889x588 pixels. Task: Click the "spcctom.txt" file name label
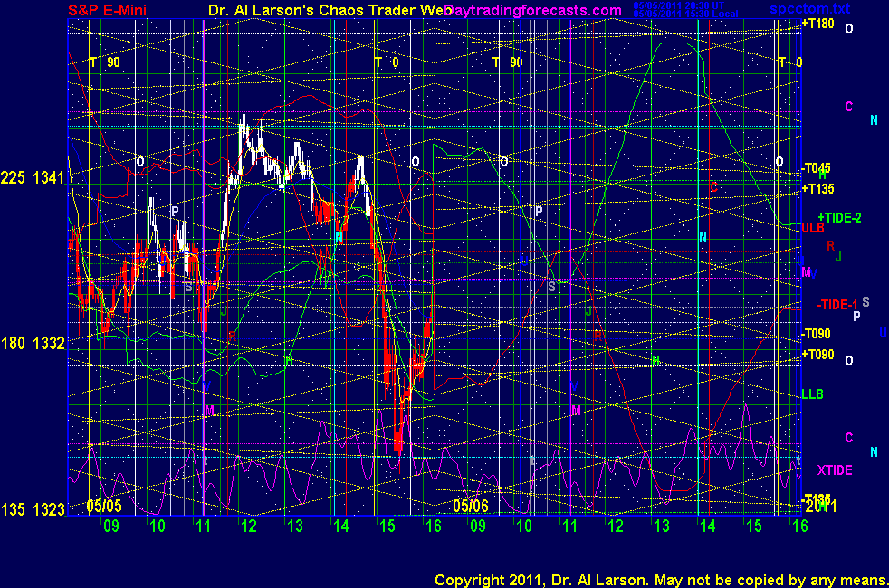809,8
